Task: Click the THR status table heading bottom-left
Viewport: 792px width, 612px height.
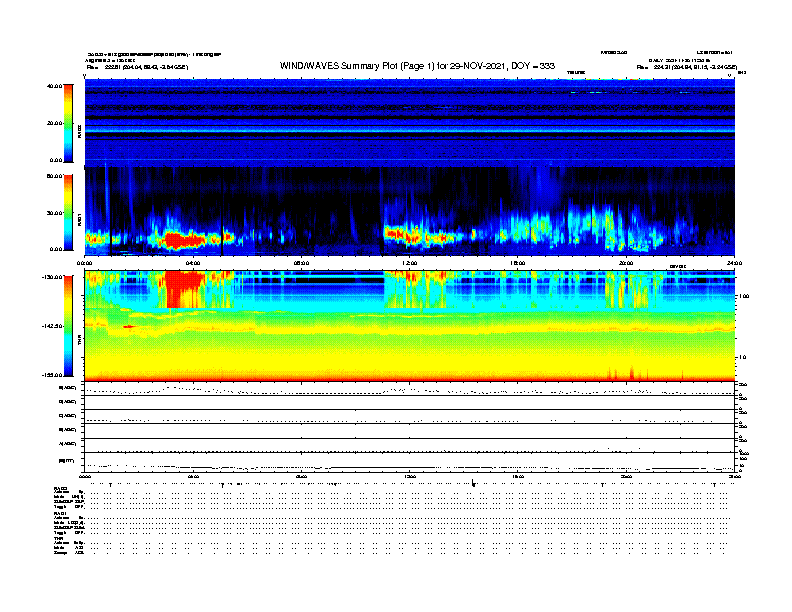Action: click(x=58, y=537)
